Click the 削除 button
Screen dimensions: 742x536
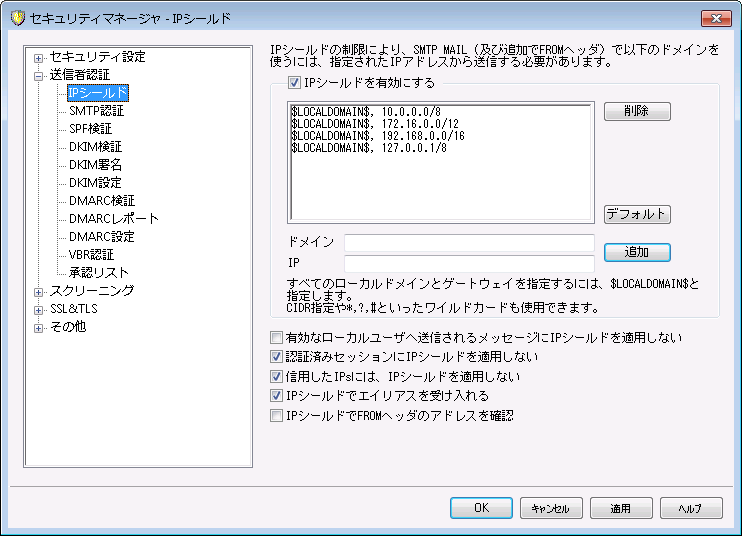pos(636,111)
